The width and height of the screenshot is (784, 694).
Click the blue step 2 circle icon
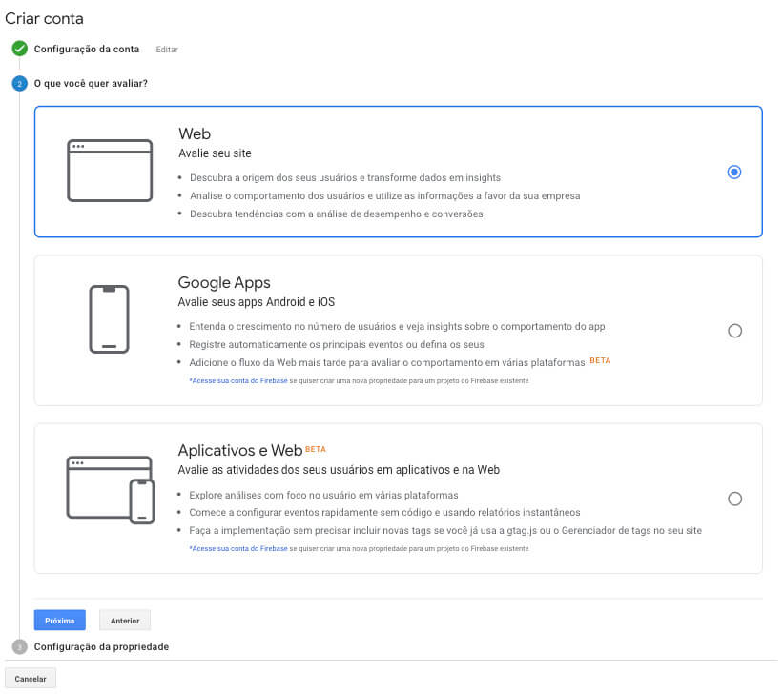point(19,84)
